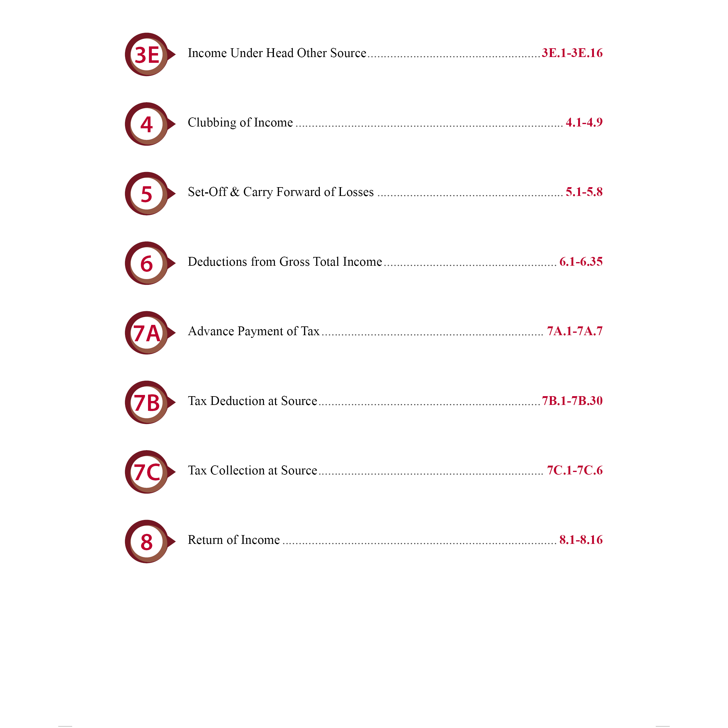
Task: Go to Tax Collection at Source
Action: [252, 471]
